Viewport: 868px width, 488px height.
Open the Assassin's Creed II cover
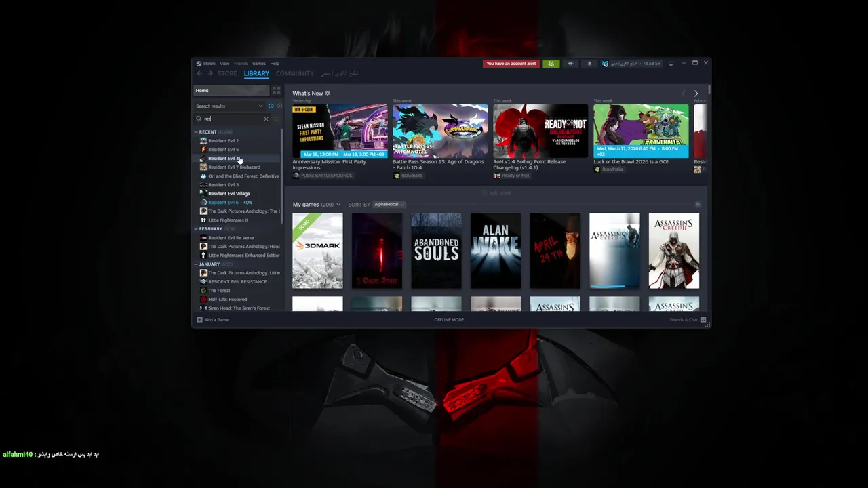[674, 251]
